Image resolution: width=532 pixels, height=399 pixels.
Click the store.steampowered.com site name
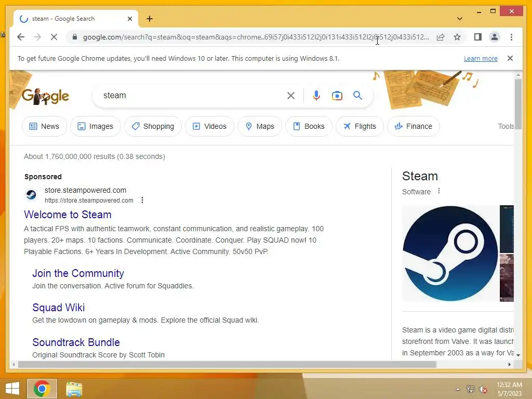[x=86, y=190]
